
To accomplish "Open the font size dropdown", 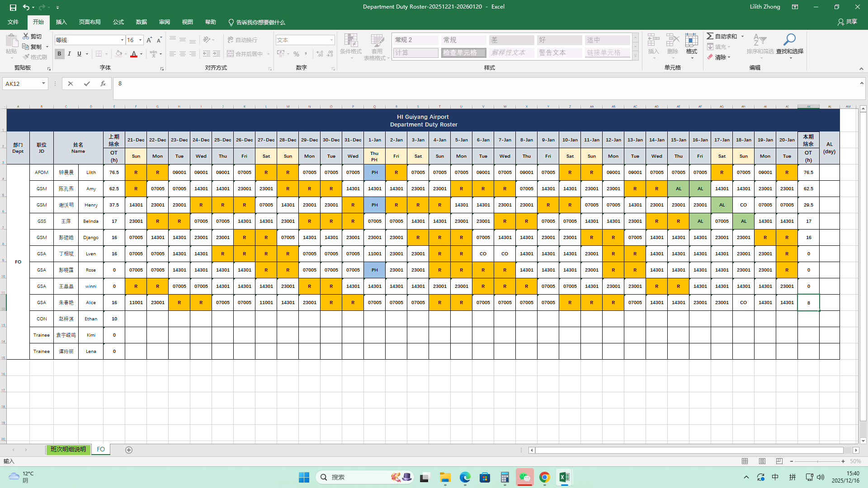I will coord(140,40).
